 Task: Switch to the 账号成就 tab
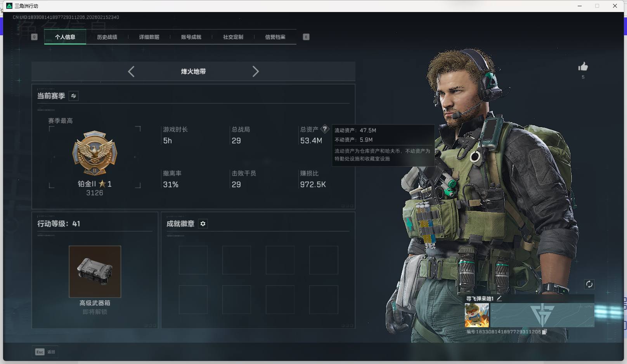[x=191, y=37]
